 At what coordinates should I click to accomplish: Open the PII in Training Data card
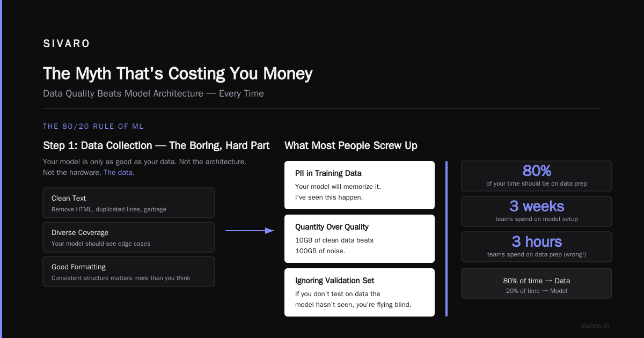pos(360,185)
